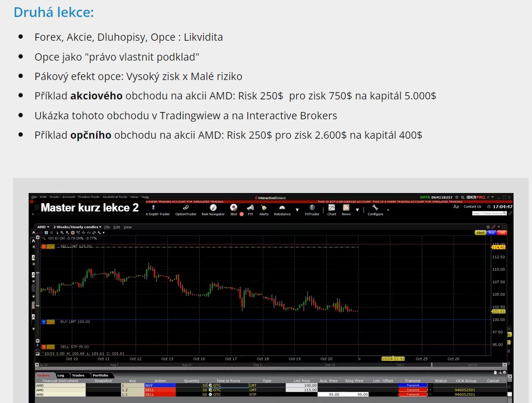Click the blue Buy button on chart
This screenshot has height=403, width=532.
tap(492, 233)
